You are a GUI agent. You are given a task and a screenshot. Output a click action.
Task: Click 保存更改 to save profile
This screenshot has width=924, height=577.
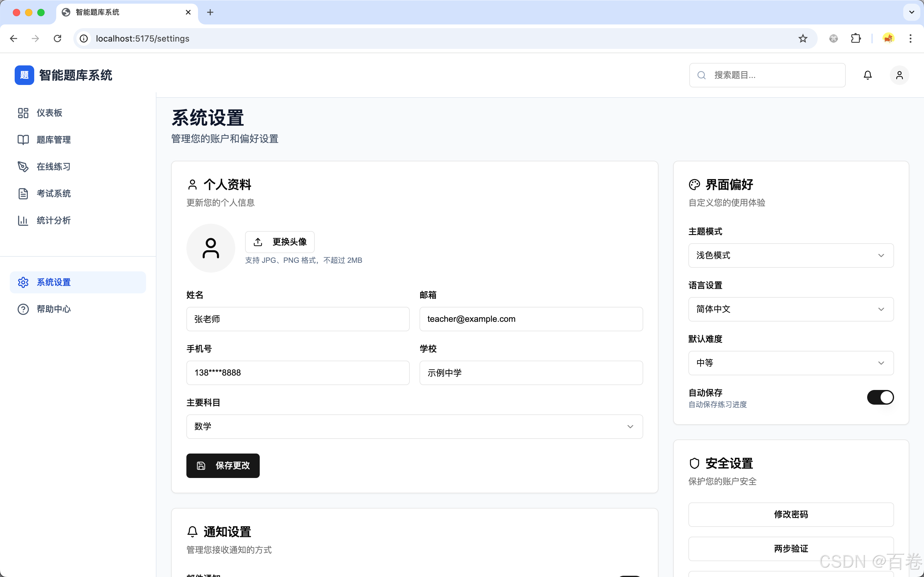coord(223,465)
